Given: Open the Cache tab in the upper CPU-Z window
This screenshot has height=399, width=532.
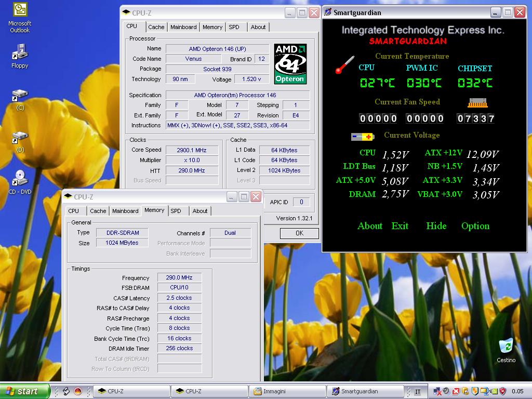Looking at the screenshot, I should (x=156, y=27).
